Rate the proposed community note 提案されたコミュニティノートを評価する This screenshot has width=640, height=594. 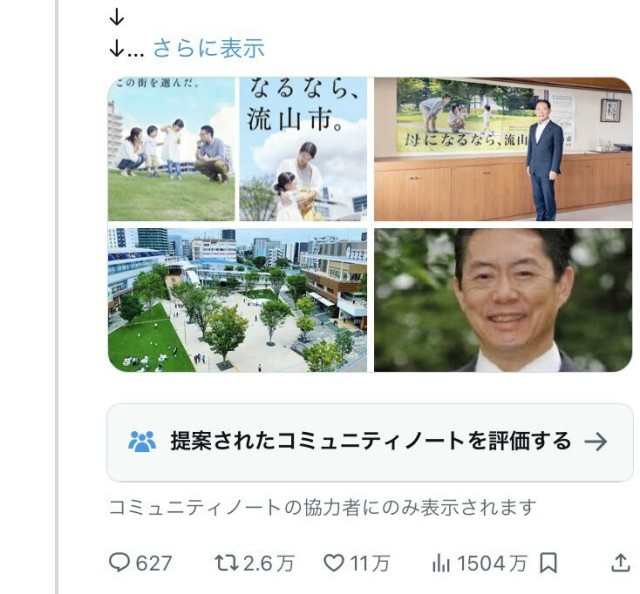370,443
